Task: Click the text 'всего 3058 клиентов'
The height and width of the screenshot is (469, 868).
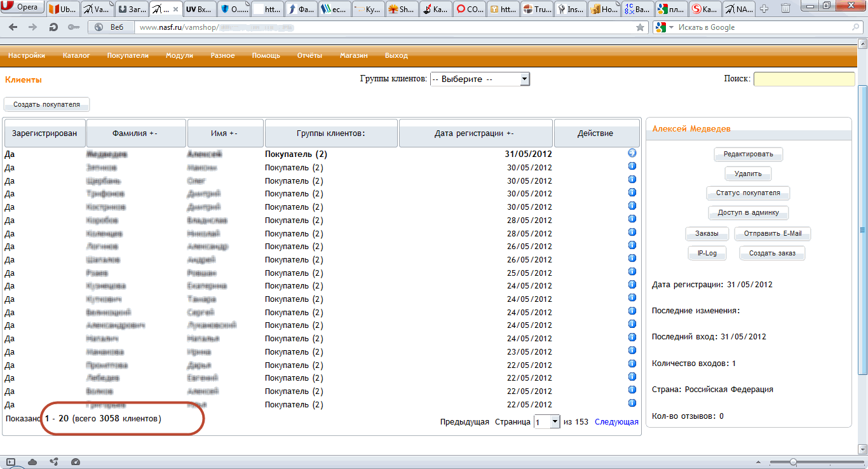Action: [118, 419]
